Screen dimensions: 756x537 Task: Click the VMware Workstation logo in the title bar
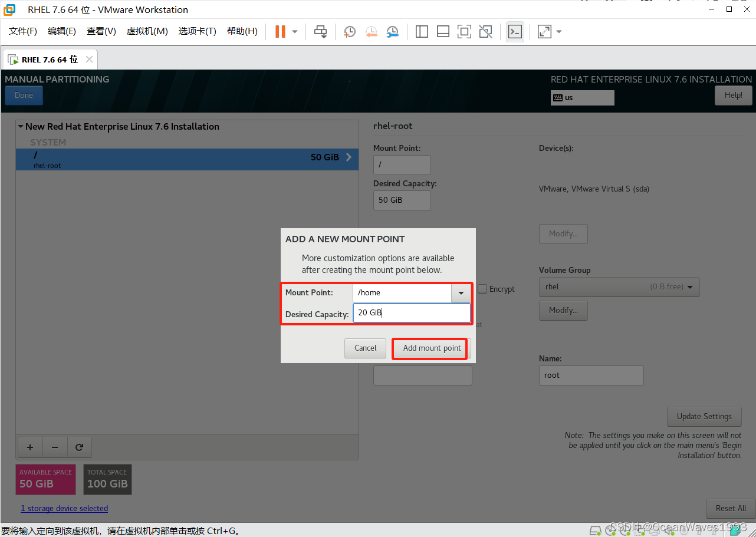[9, 9]
